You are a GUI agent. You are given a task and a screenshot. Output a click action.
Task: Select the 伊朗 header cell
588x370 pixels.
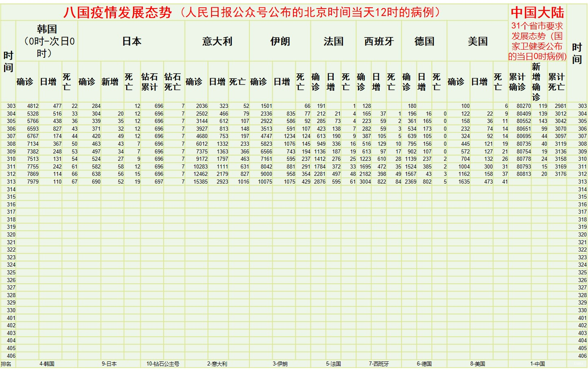[x=280, y=41]
